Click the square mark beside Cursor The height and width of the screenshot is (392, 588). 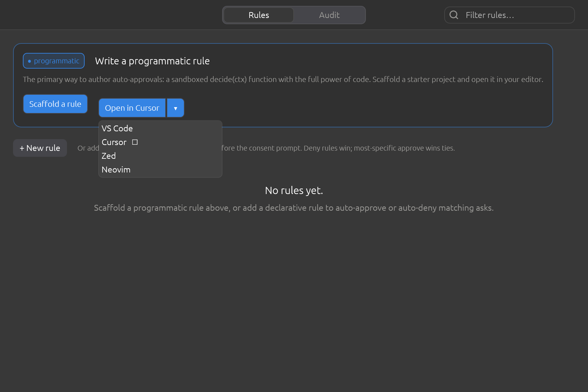click(135, 142)
